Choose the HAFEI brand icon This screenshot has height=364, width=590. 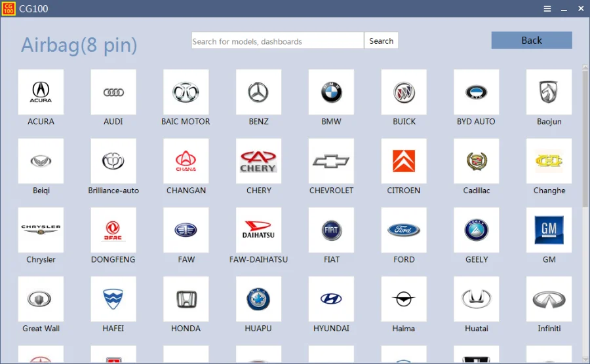click(x=113, y=299)
